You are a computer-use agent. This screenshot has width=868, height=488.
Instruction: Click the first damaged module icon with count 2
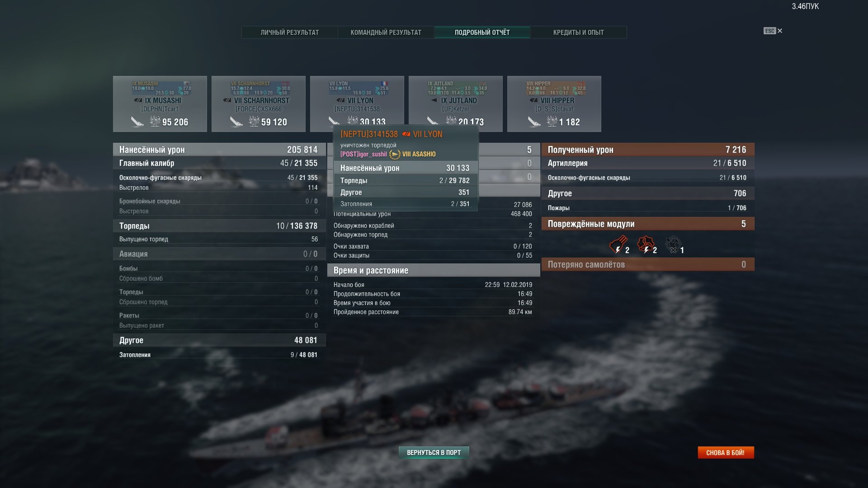[x=618, y=245]
